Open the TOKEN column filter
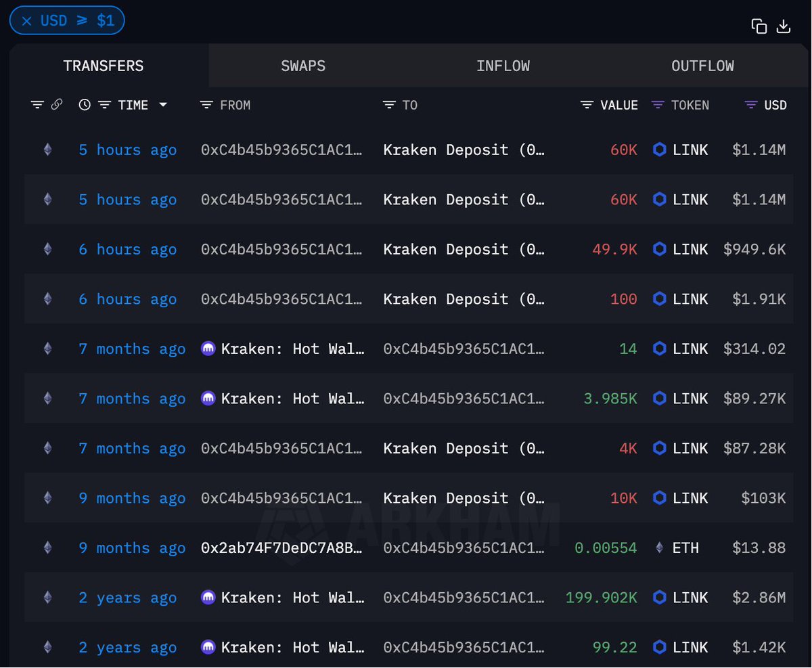Screen dimensions: 812x668 [658, 105]
